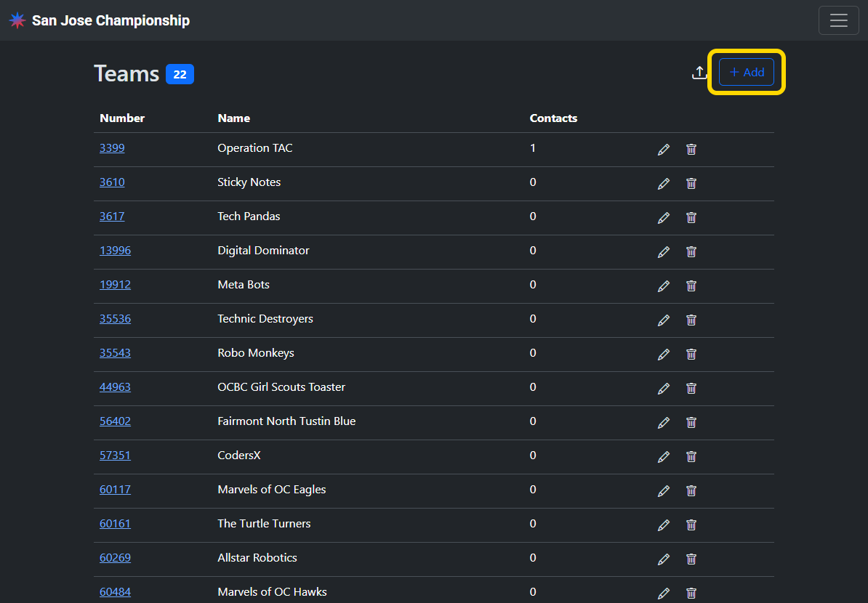Edit the Tech Pandas team
This screenshot has height=603, width=868.
pyautogui.click(x=663, y=218)
